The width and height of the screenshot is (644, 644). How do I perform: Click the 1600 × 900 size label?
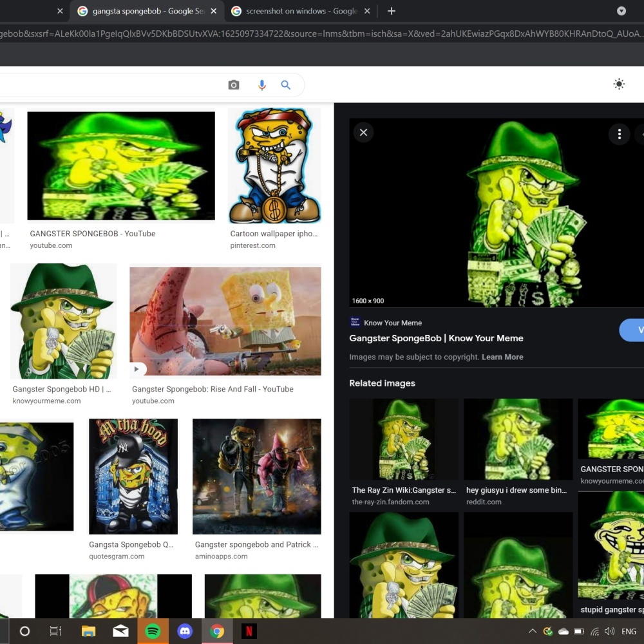pyautogui.click(x=368, y=301)
